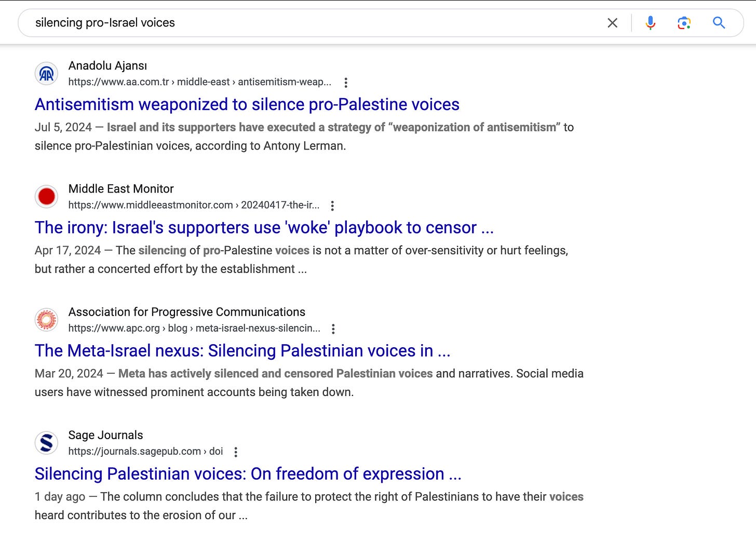Open more options for Sage Journals result
This screenshot has width=756, height=545.
click(x=236, y=452)
